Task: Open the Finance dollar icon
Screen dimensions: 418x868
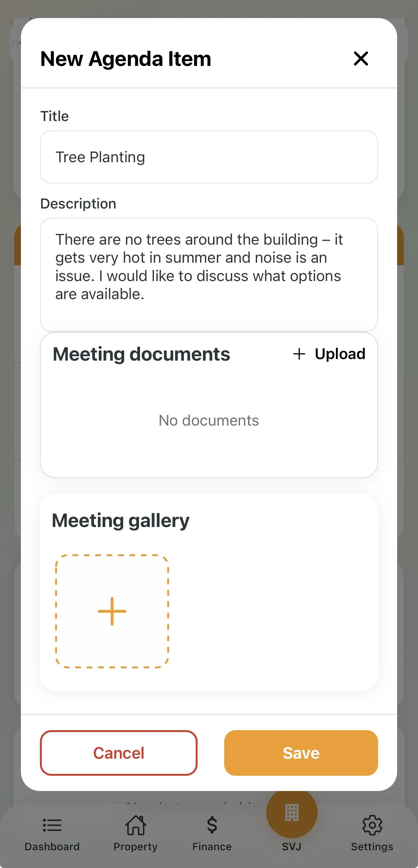Action: [212, 825]
